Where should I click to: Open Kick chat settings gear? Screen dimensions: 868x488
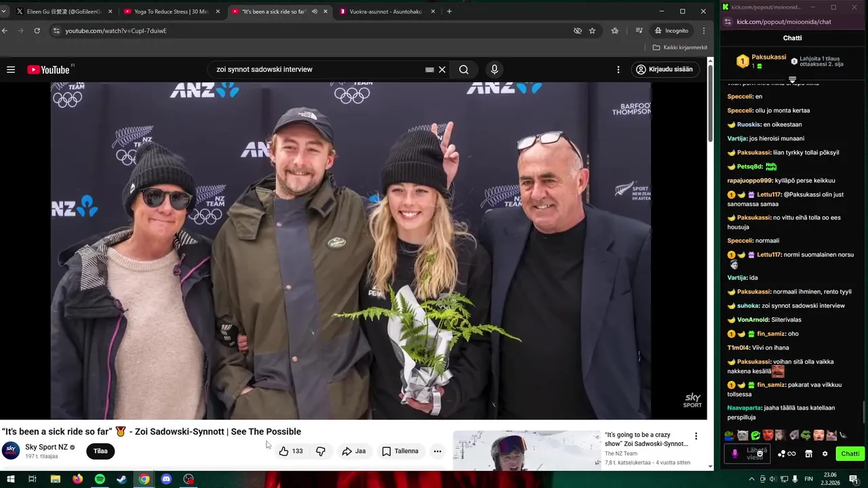[825, 453]
